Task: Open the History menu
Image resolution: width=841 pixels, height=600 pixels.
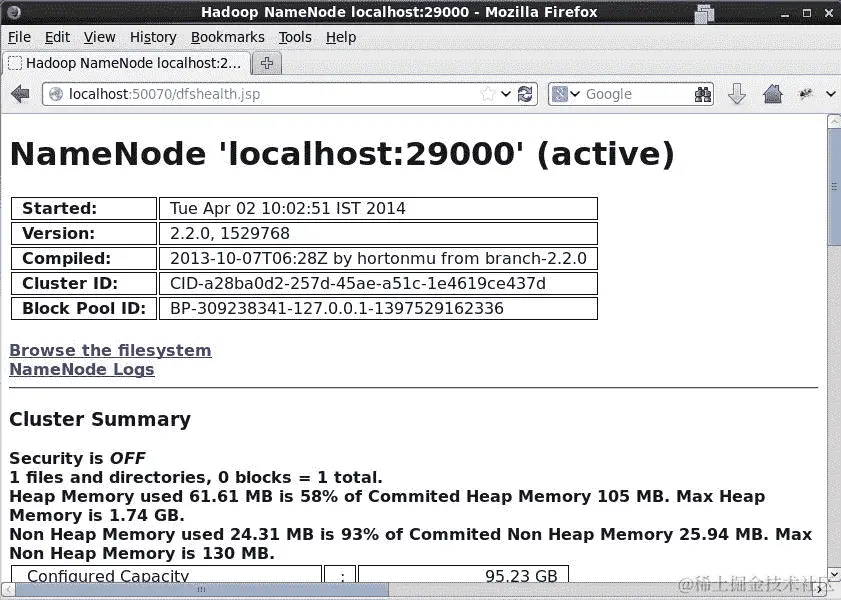Action: [153, 37]
